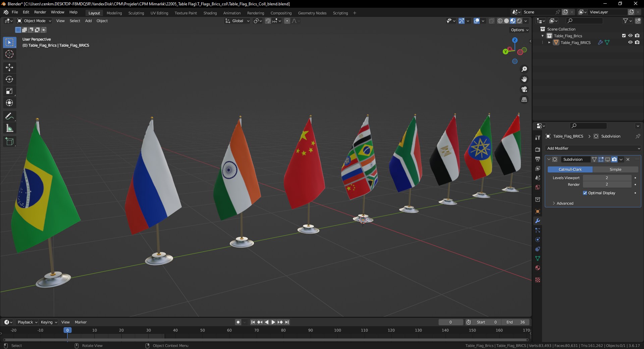644x349 pixels.
Task: Switch to the Geometry Nodes workspace tab
Action: point(312,13)
